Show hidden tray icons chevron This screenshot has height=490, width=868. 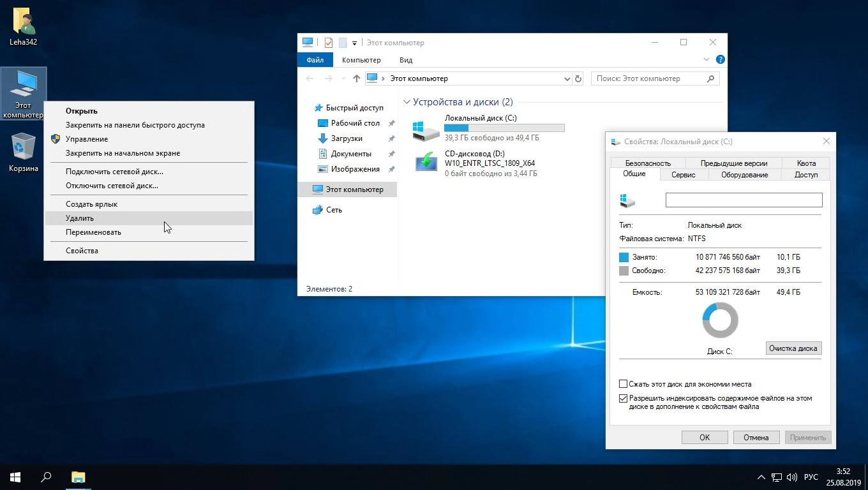(x=761, y=477)
